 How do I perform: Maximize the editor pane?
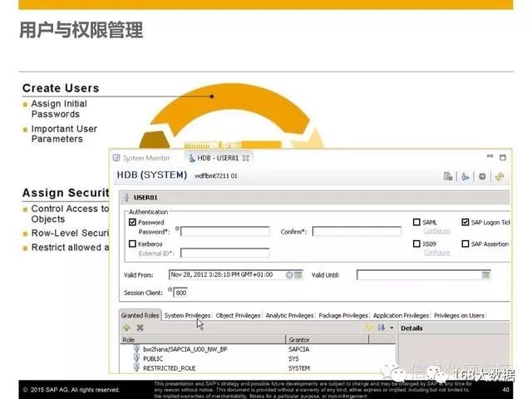tap(503, 157)
